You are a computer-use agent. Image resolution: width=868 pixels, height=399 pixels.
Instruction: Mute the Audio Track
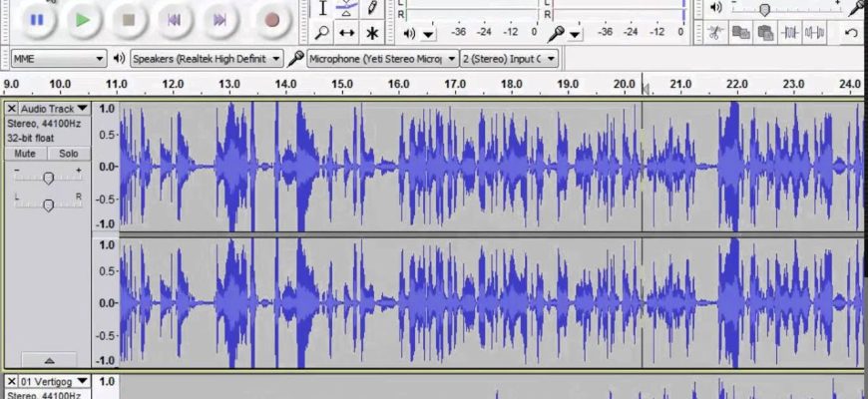[x=25, y=154]
